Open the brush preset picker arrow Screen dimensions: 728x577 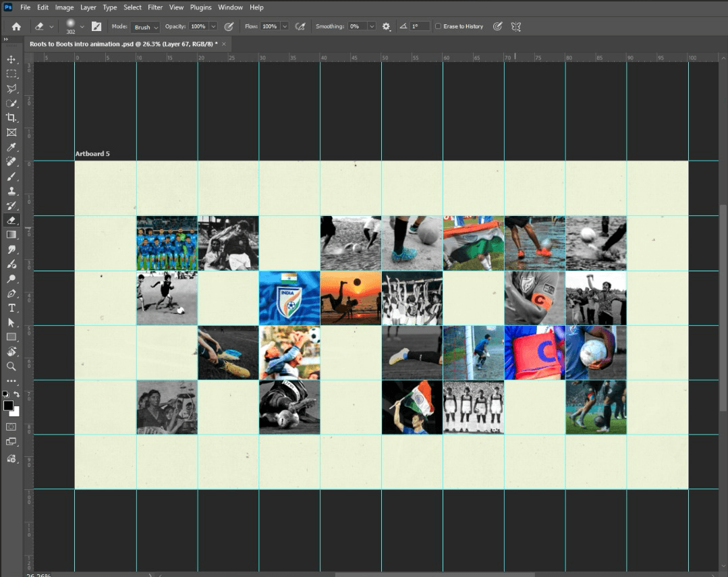tap(82, 27)
